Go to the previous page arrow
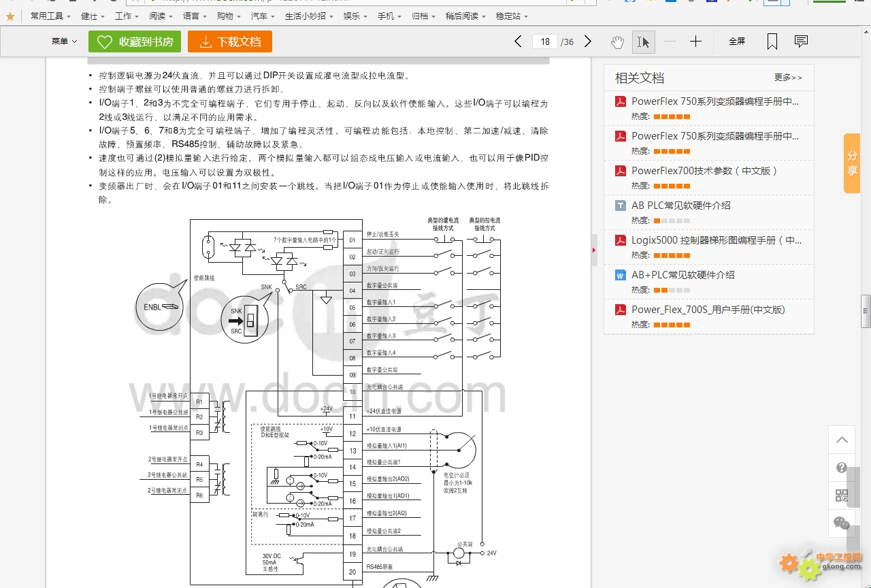This screenshot has width=871, height=588. 518,42
